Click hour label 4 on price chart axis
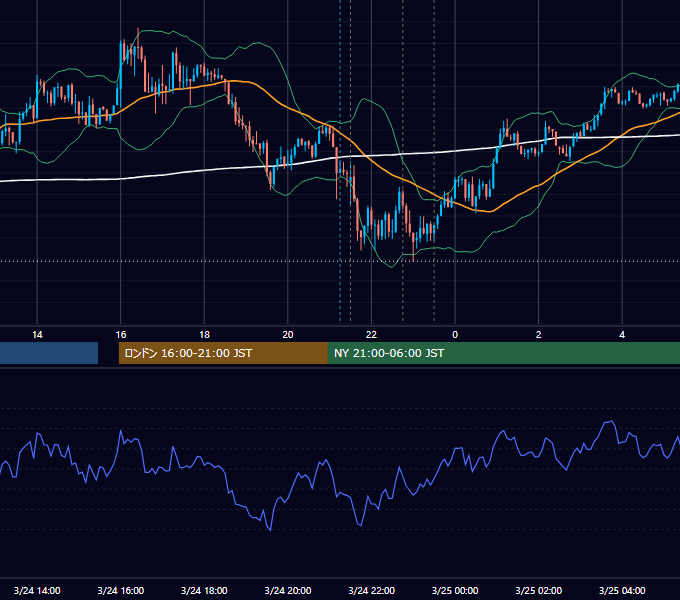The width and height of the screenshot is (680, 600). point(622,335)
